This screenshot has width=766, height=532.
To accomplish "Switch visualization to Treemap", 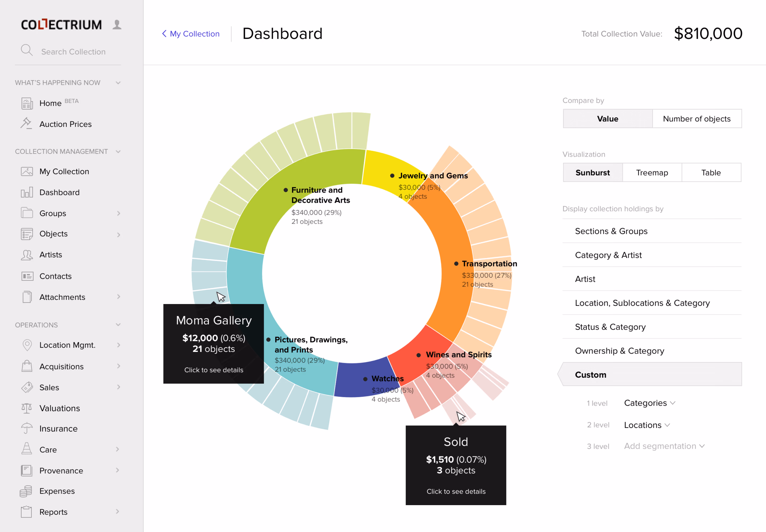I will tap(652, 173).
